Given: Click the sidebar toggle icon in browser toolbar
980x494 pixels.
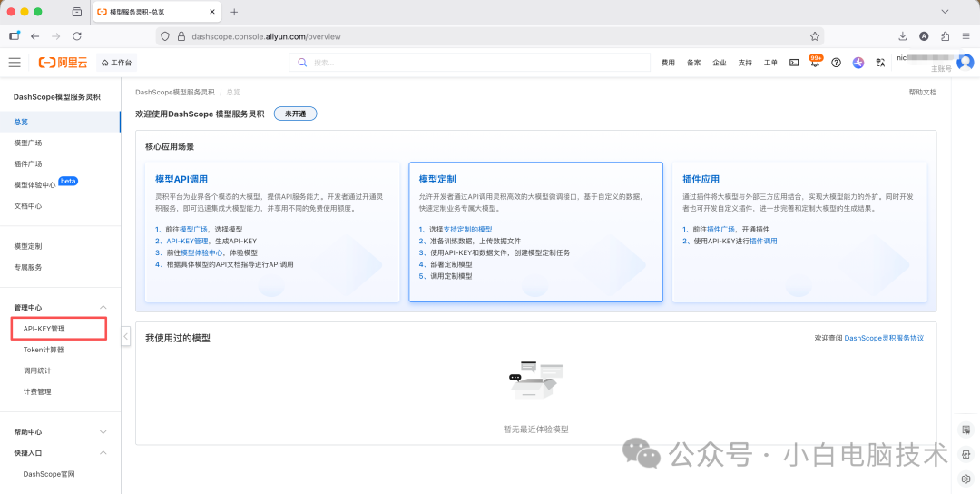Looking at the screenshot, I should [15, 35].
